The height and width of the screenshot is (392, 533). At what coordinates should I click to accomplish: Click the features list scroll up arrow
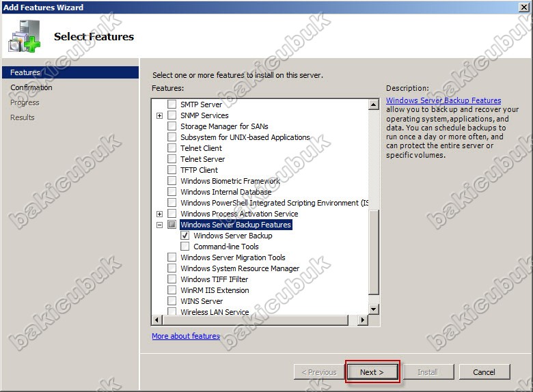tap(374, 104)
